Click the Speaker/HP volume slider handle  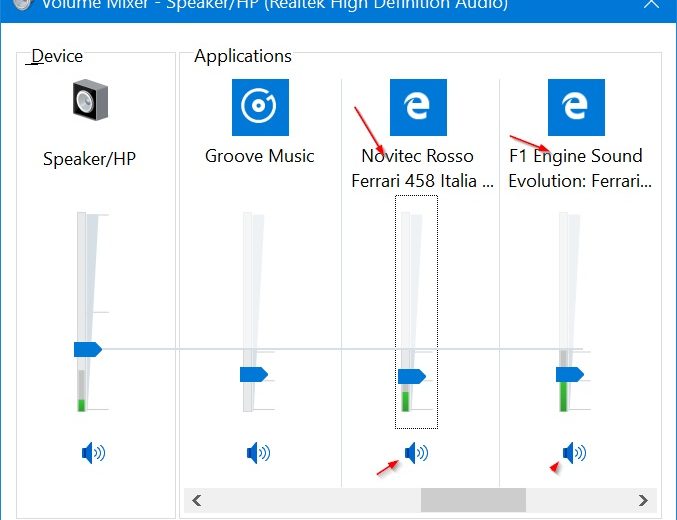[x=88, y=349]
